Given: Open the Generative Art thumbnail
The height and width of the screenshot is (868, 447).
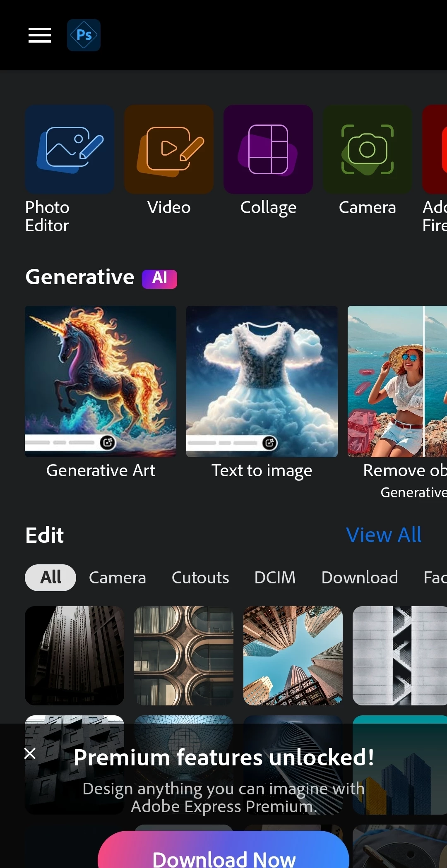Looking at the screenshot, I should coord(101,381).
